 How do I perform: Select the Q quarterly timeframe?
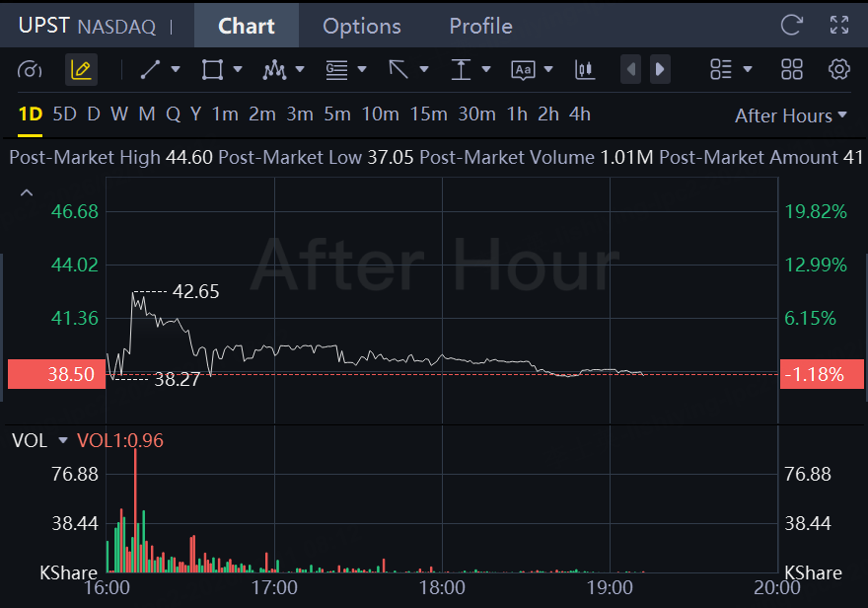[x=173, y=114]
